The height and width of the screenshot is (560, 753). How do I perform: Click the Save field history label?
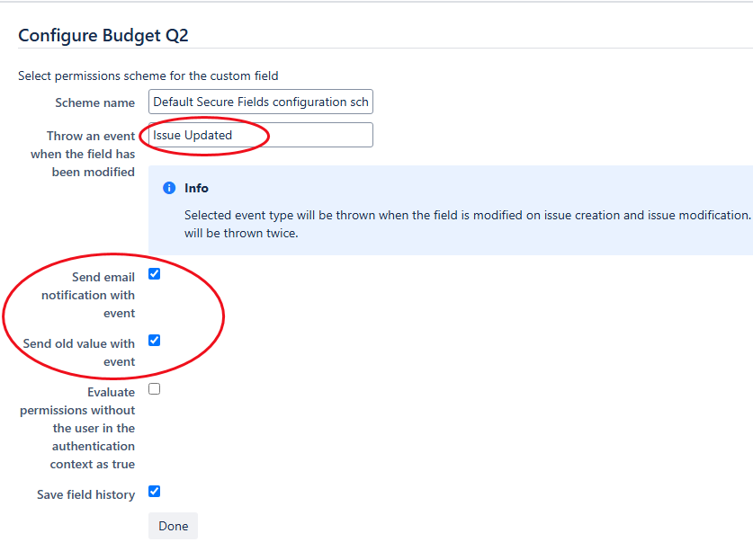pos(85,495)
